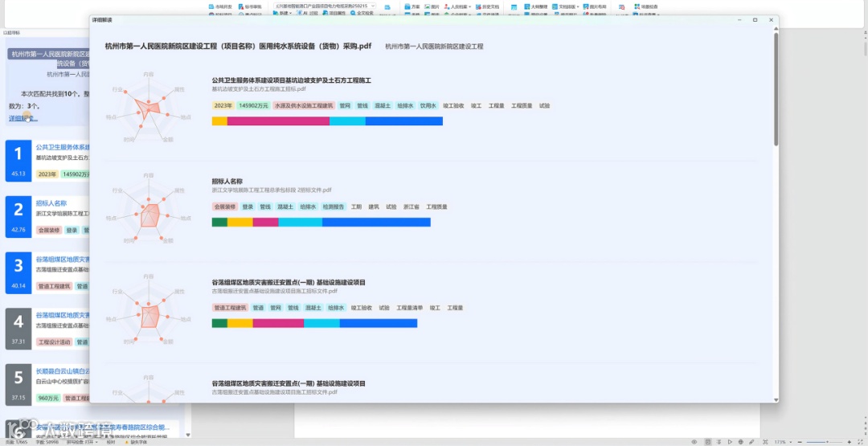Click the 浙江省 tag in the second entry
The width and height of the screenshot is (868, 446).
pyautogui.click(x=411, y=207)
